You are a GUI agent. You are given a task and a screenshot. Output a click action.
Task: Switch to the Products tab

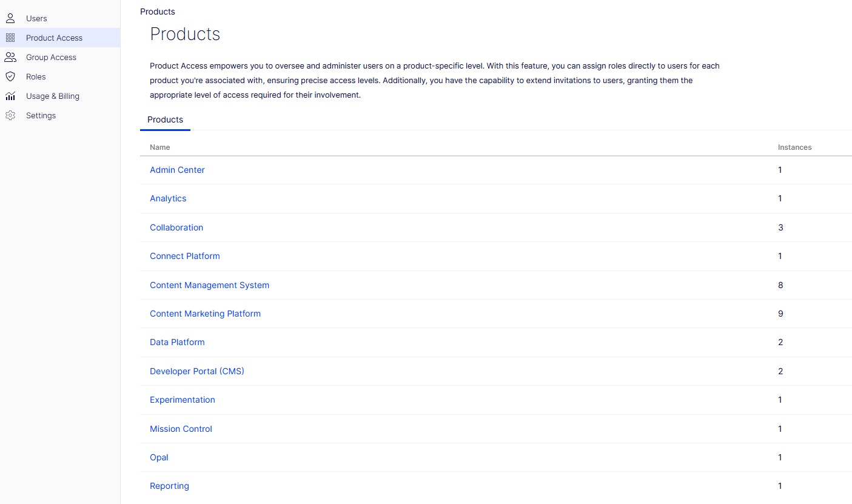165,119
